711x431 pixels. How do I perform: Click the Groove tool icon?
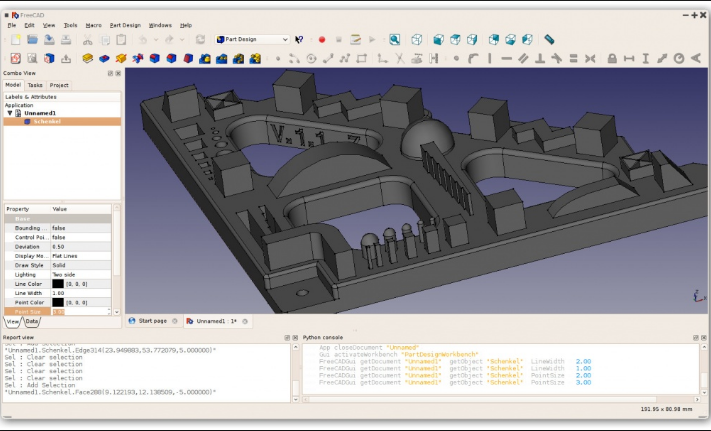(x=138, y=58)
